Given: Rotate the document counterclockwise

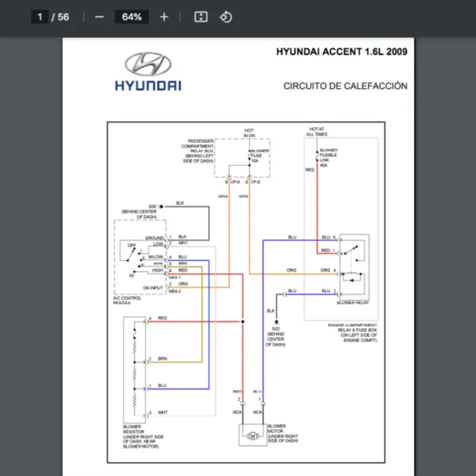Looking at the screenshot, I should click(x=226, y=17).
